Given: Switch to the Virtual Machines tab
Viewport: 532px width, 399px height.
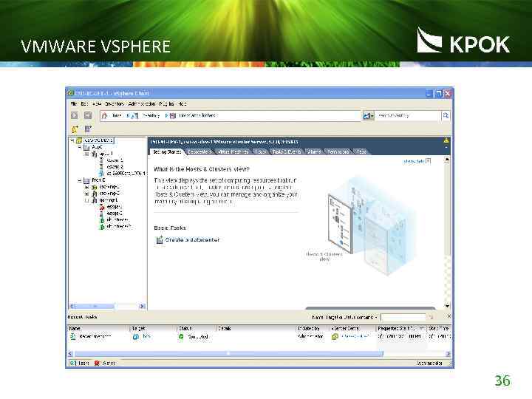Looking at the screenshot, I should 233,152.
